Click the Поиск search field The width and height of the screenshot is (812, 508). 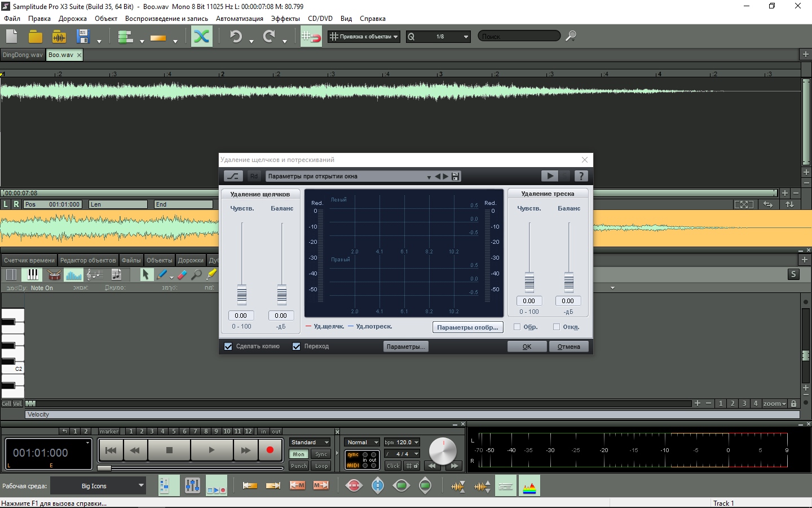519,36
